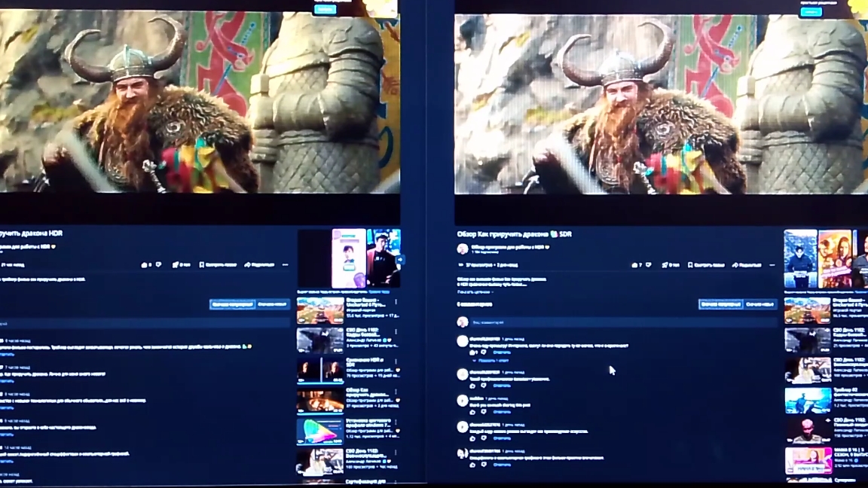Reply to the second SDR comment

tap(502, 386)
